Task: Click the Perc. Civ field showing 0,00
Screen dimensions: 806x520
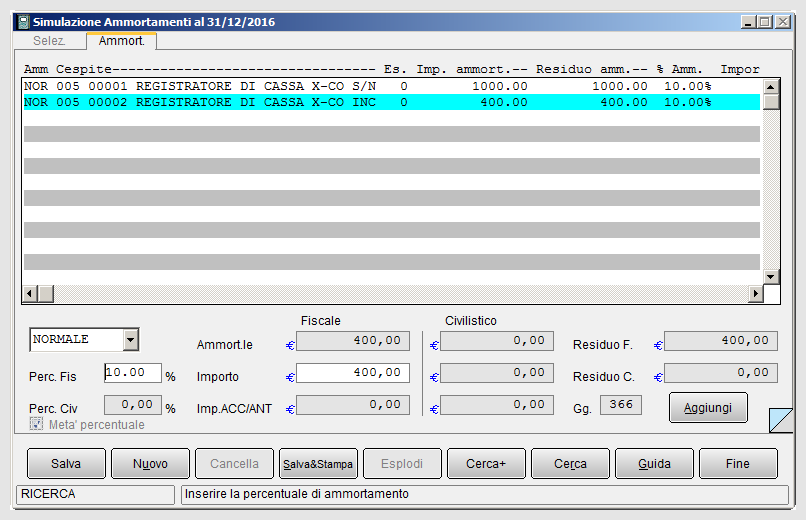Action: (133, 404)
